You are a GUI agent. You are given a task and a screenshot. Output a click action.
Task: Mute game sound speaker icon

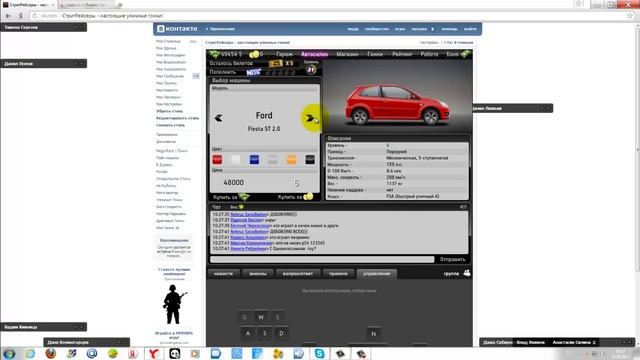[x=463, y=207]
